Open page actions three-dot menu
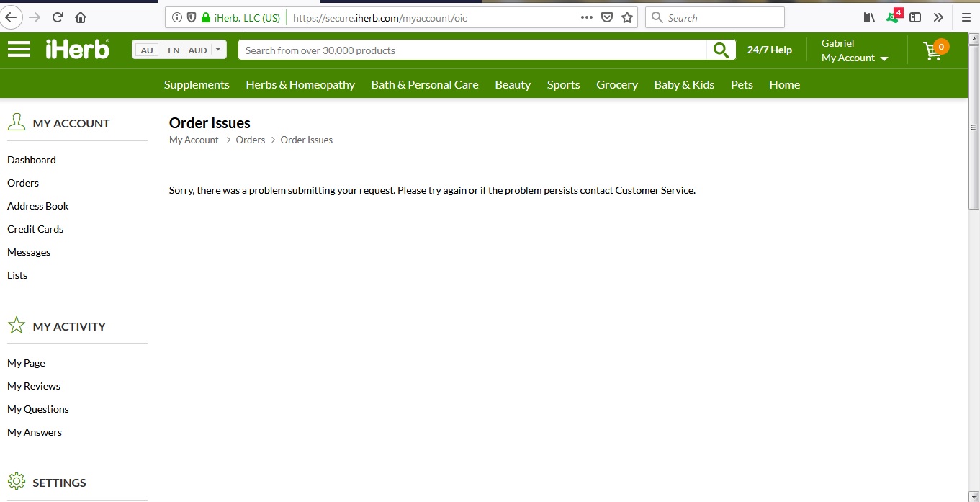 (586, 17)
